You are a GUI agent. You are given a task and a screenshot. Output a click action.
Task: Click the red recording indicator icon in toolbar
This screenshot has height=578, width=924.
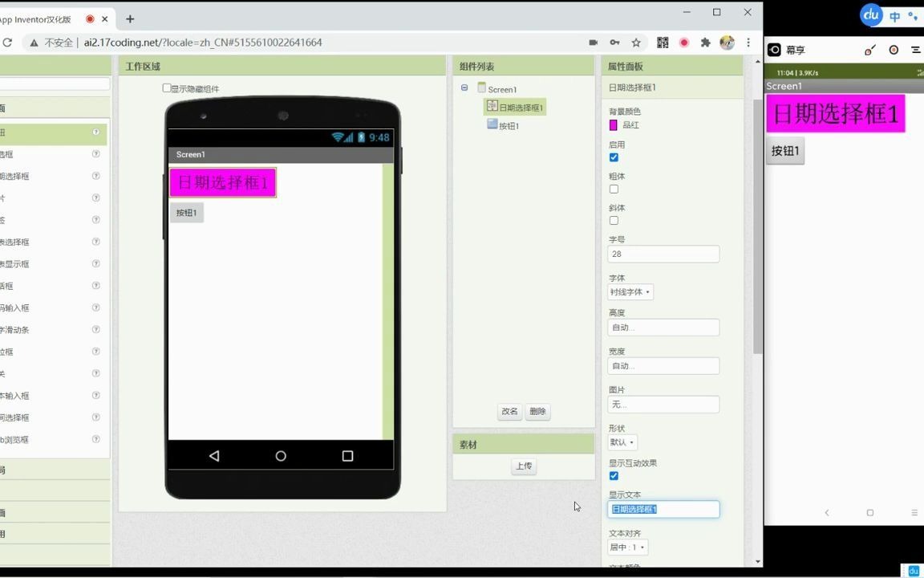pyautogui.click(x=683, y=43)
